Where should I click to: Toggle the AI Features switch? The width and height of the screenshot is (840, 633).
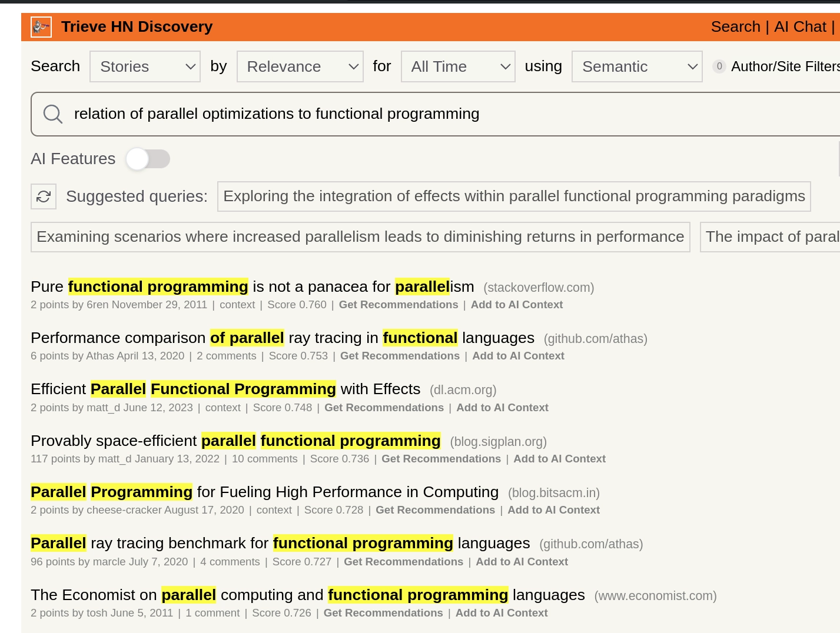[148, 159]
